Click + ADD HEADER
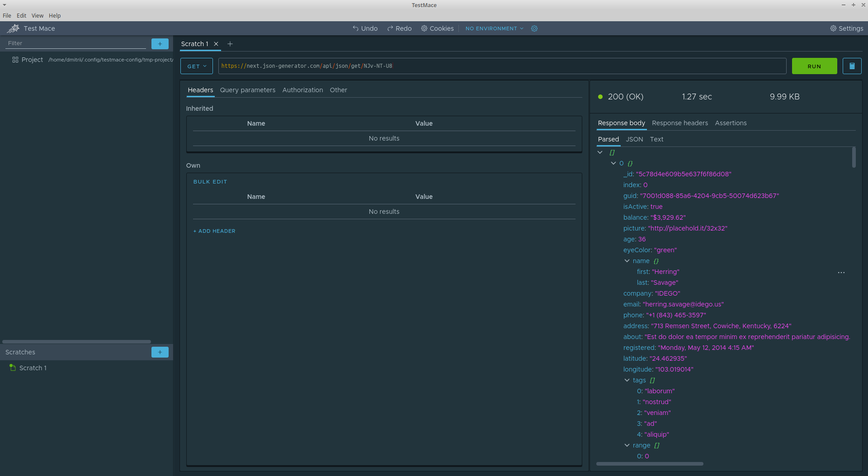Screen dimensions: 868x476 (x=214, y=231)
